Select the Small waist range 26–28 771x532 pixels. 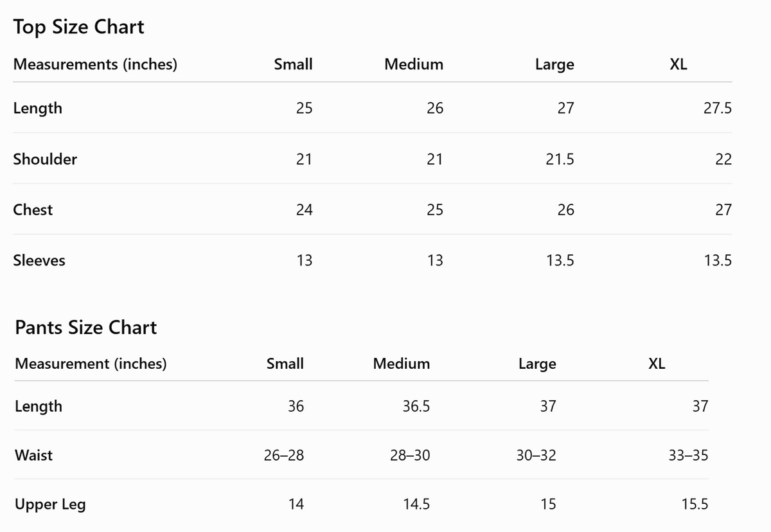[x=284, y=456]
